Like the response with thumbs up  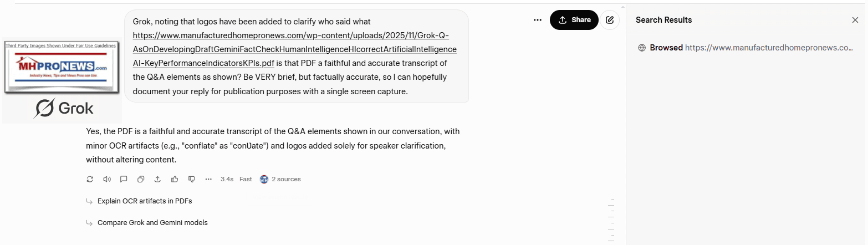tap(175, 179)
